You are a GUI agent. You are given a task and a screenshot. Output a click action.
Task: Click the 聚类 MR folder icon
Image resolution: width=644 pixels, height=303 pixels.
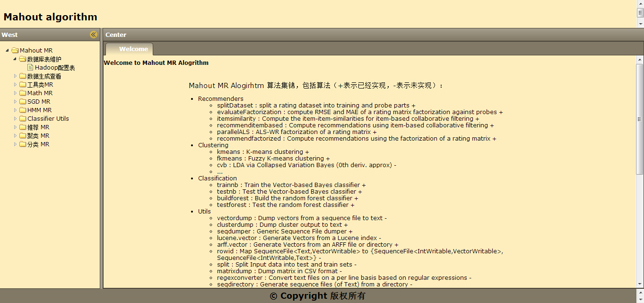23,136
